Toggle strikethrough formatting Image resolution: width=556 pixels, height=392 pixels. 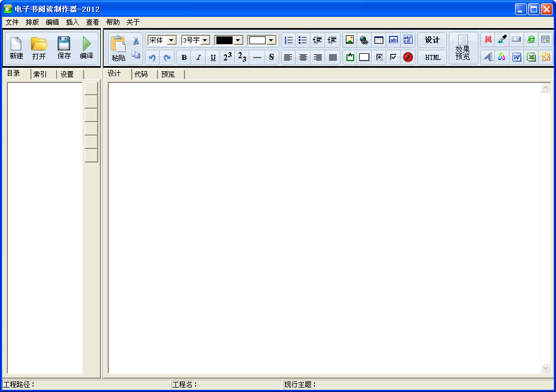click(271, 58)
